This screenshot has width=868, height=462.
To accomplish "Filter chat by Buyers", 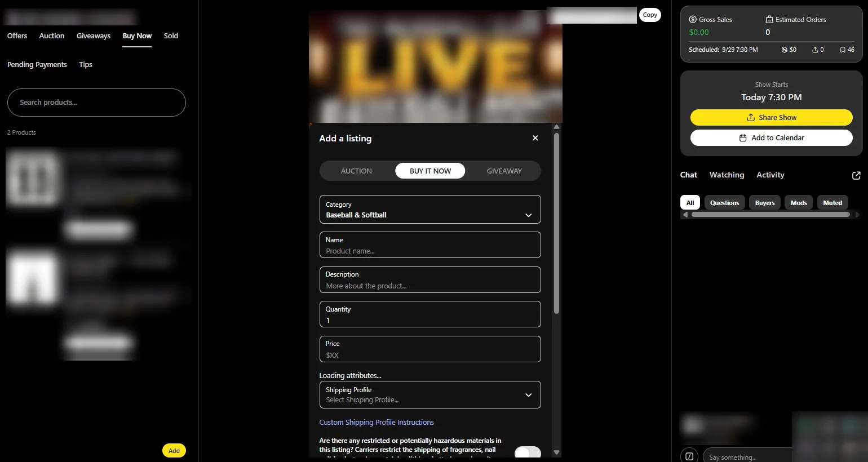I will tap(765, 203).
